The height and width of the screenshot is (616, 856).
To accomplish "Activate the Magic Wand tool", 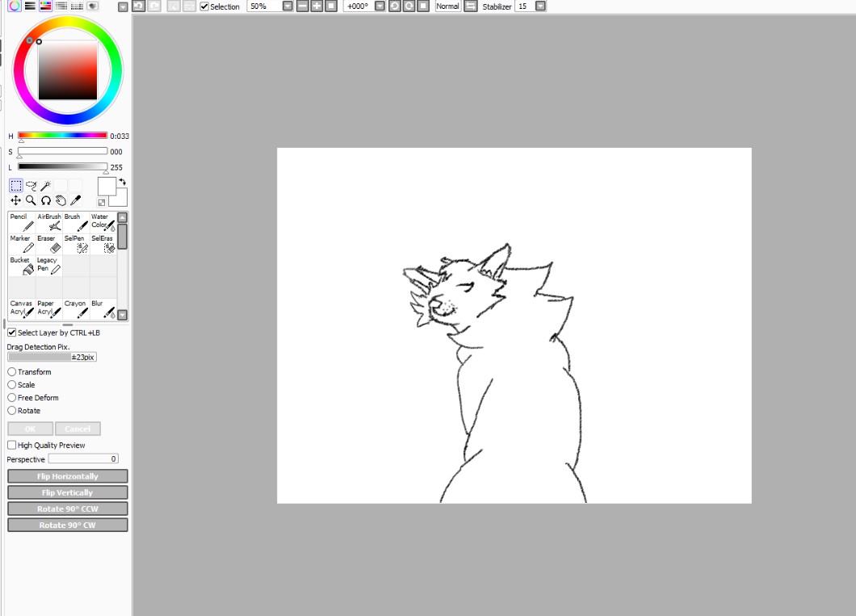I will click(46, 186).
